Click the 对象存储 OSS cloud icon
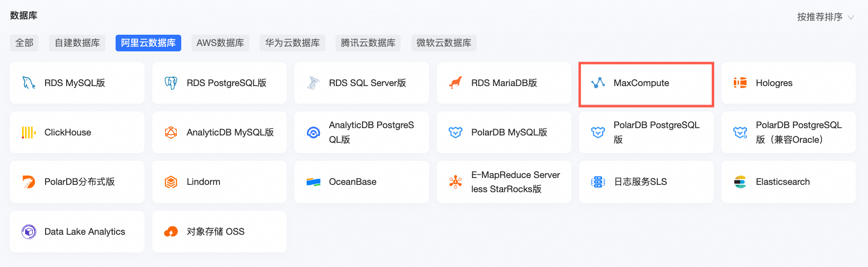The height and width of the screenshot is (267, 868). click(171, 232)
